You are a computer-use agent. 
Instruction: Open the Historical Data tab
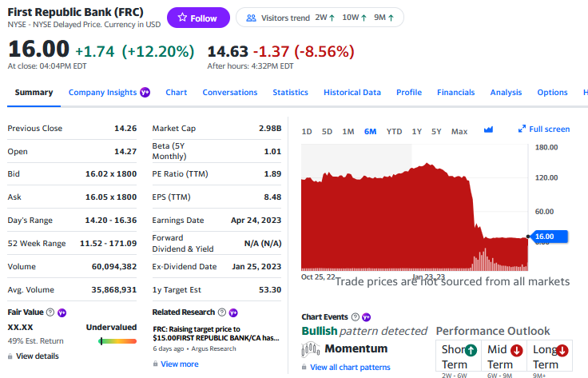tap(352, 92)
